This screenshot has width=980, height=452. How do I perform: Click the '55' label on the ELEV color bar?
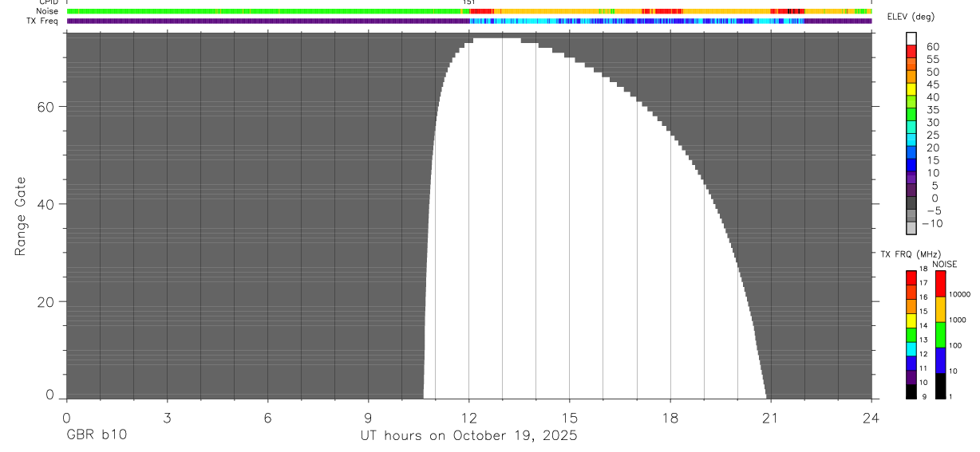tap(932, 59)
